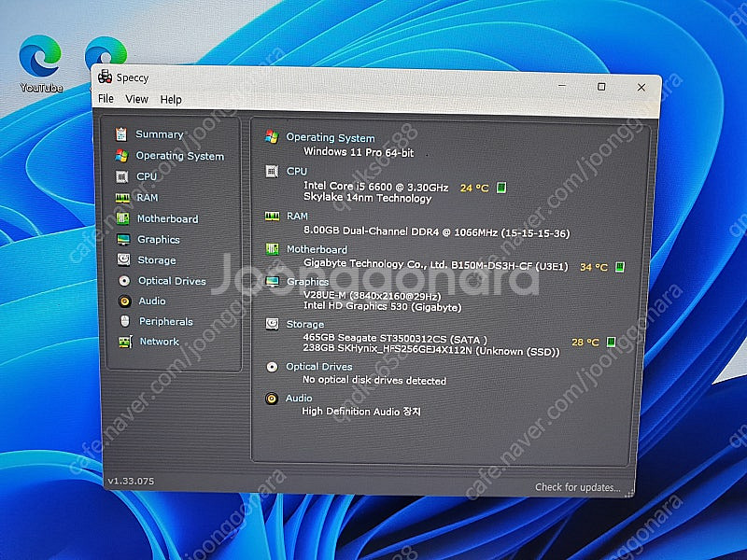
Task: Click the Network icon in sidebar
Action: tap(123, 342)
